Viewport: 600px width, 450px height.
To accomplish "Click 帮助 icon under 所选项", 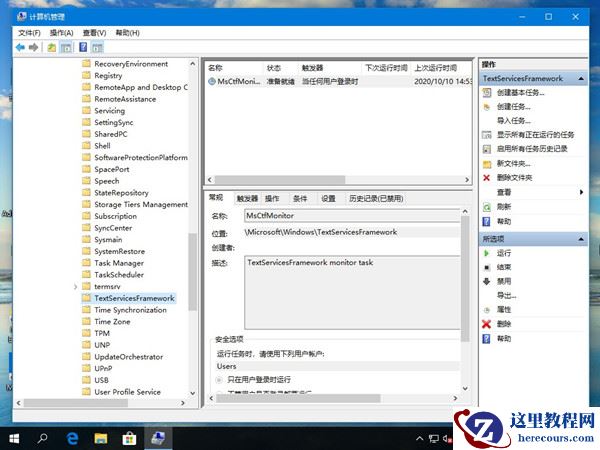I will (487, 339).
